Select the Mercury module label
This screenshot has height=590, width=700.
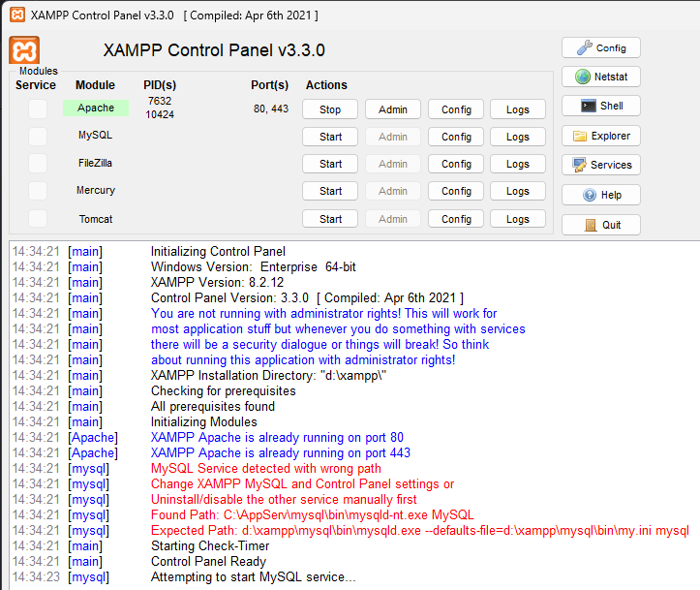[96, 190]
